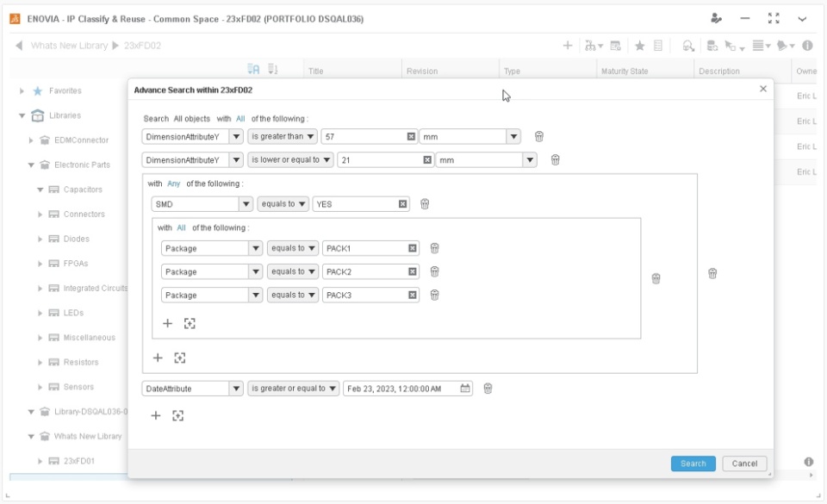The width and height of the screenshot is (827, 504).
Task: Open the user profile icon in title bar
Action: (716, 18)
